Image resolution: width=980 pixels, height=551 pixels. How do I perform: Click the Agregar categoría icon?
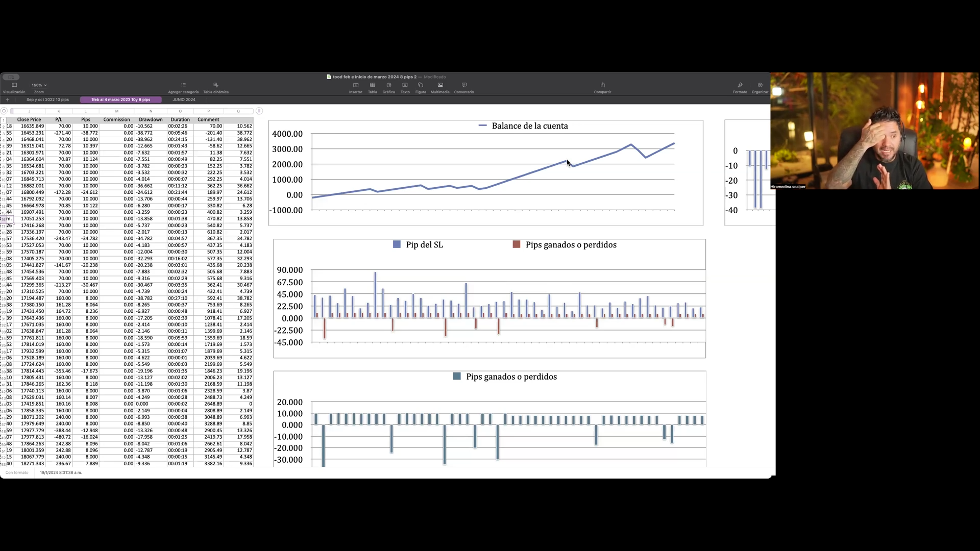click(x=183, y=85)
